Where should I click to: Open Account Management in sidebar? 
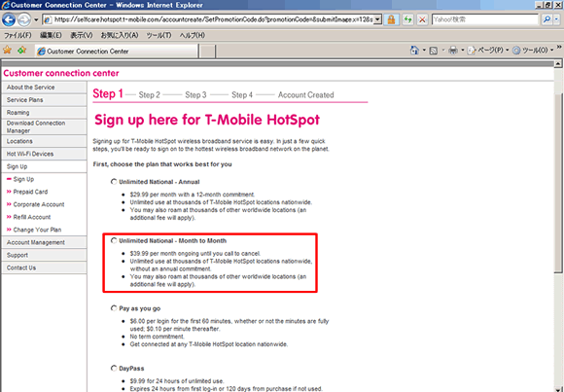(44, 242)
